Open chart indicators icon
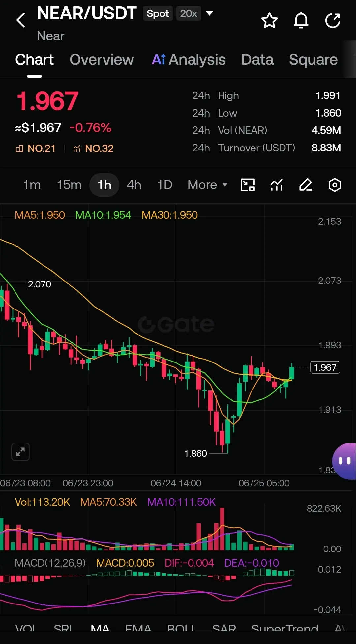Viewport: 356px width, 644px height. (277, 185)
